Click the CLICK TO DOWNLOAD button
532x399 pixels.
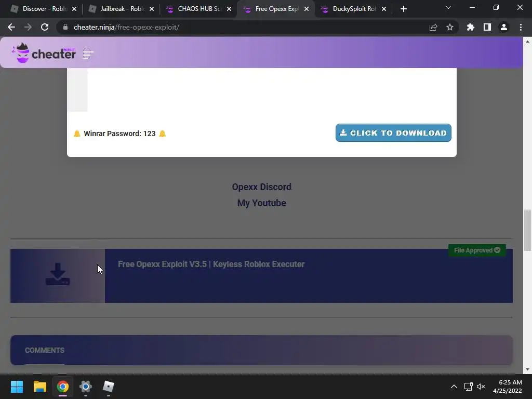(393, 132)
